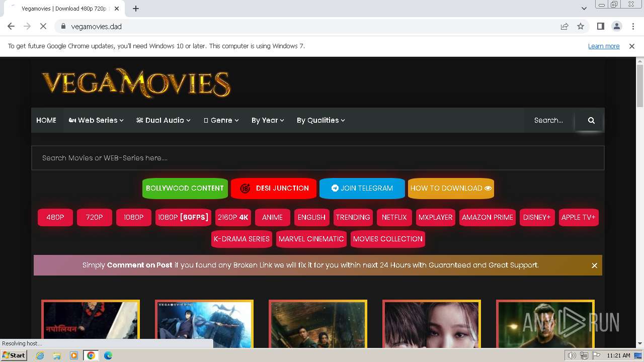Open the MXPLAYER category
Viewport: 644px width, 362px height.
point(436,217)
